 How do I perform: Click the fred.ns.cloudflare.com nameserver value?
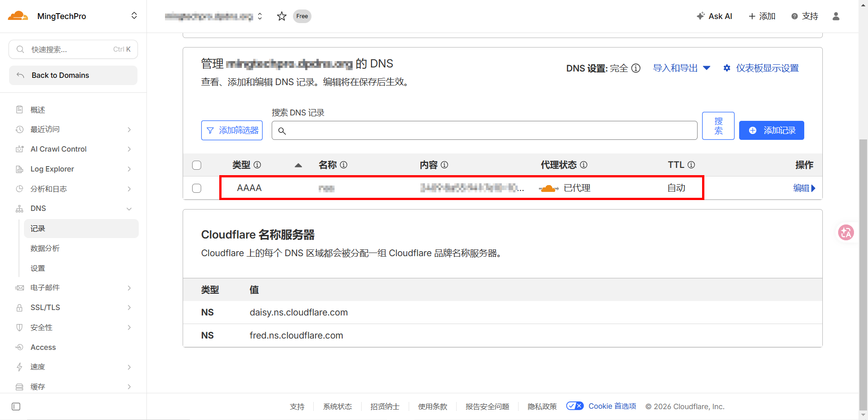(x=296, y=335)
